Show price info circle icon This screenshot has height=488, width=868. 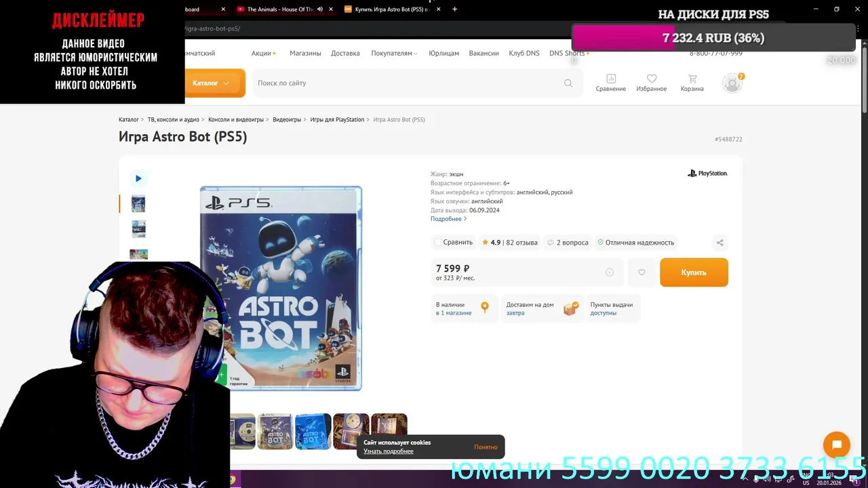point(610,272)
